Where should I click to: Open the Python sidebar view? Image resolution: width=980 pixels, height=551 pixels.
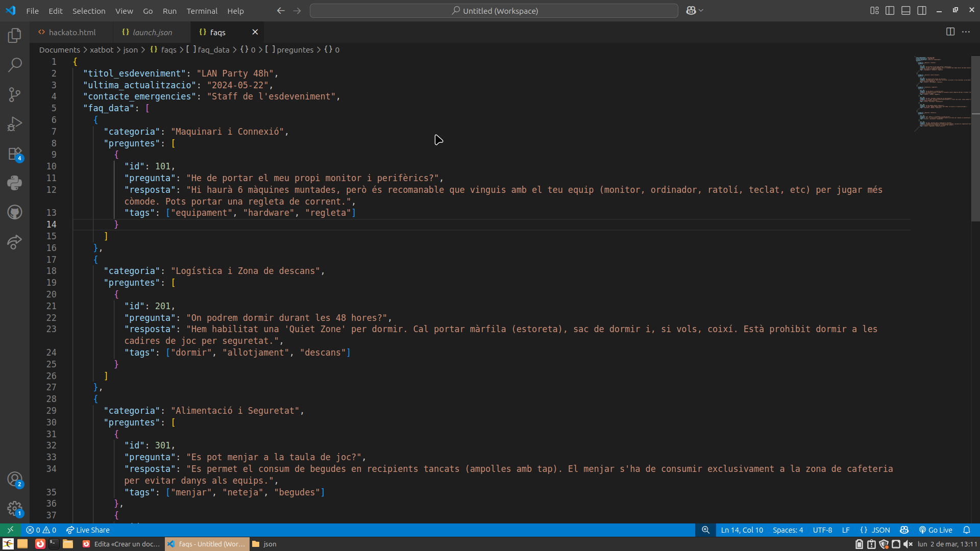click(14, 183)
